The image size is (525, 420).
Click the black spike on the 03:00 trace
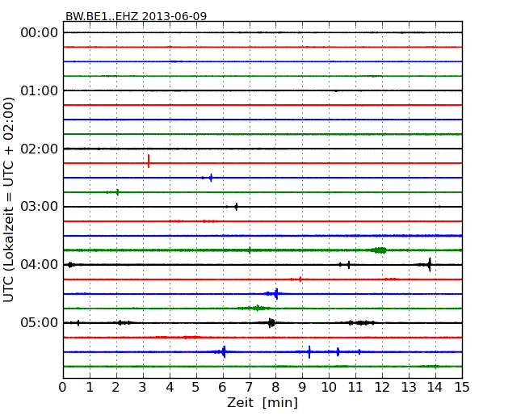[x=236, y=207]
